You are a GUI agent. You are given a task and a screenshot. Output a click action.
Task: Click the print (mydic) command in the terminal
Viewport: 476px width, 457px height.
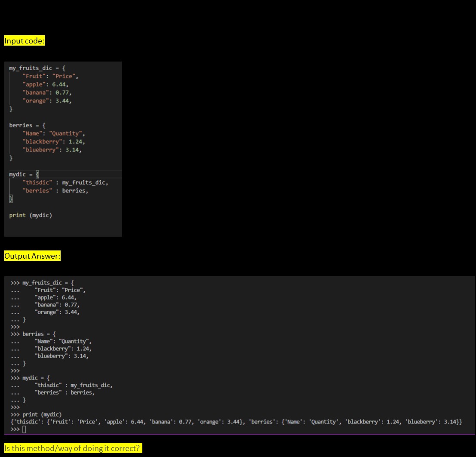(x=42, y=414)
